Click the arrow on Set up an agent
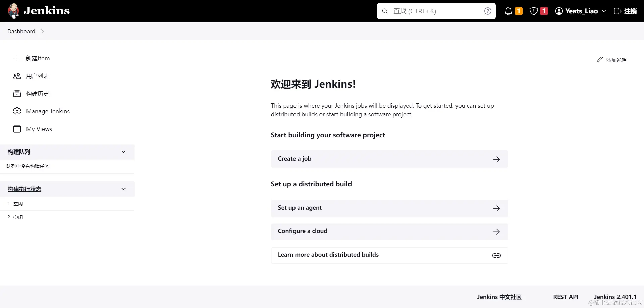 coord(497,208)
